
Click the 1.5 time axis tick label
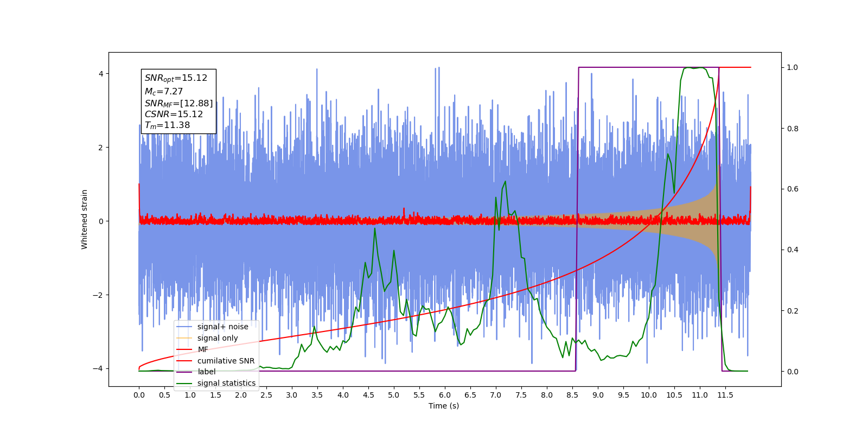[x=215, y=395]
